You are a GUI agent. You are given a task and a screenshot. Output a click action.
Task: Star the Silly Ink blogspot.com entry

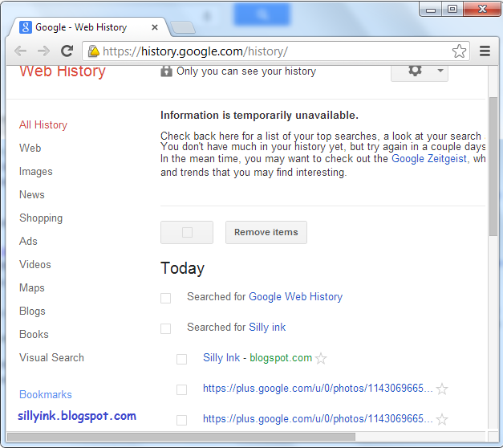(321, 358)
